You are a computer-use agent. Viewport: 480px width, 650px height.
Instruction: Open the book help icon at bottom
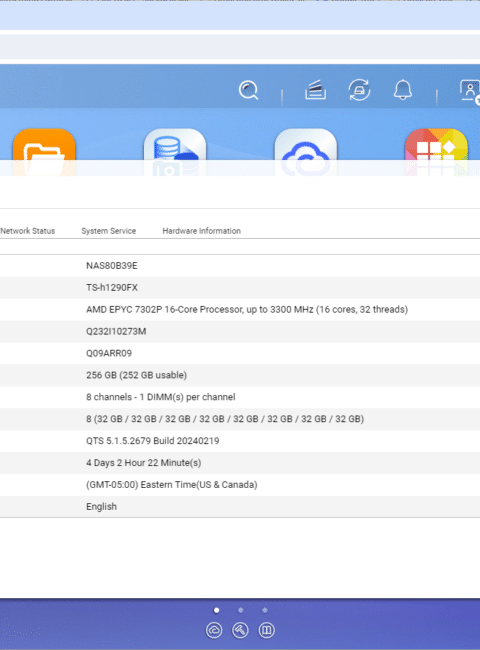(266, 630)
